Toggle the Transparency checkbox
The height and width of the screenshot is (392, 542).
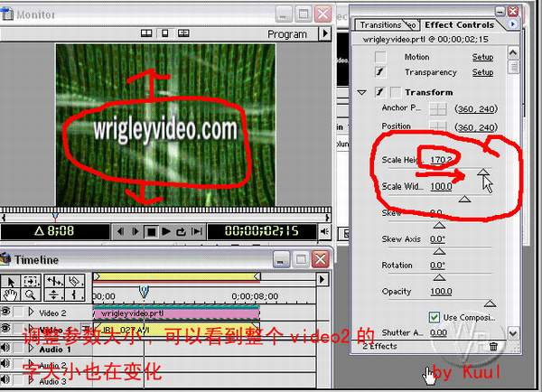coord(380,72)
